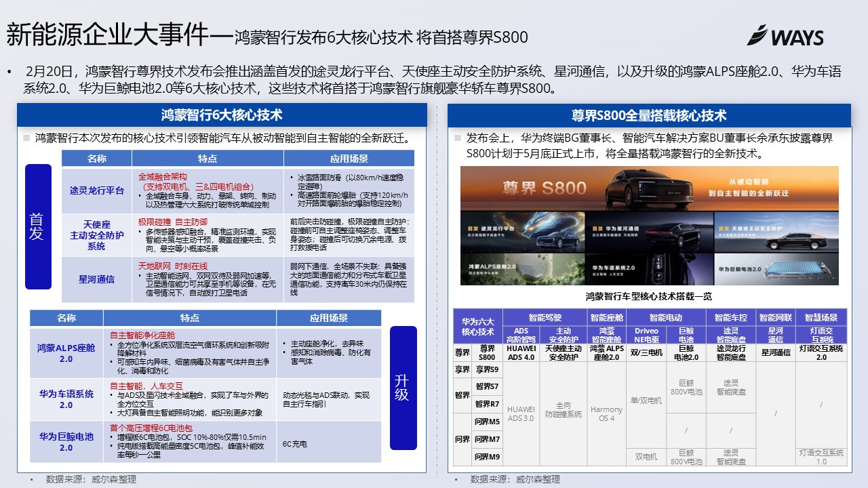This screenshot has width=868, height=488.
Task: Click the 星河通信 name cell in 首发 table
Action: tap(97, 279)
